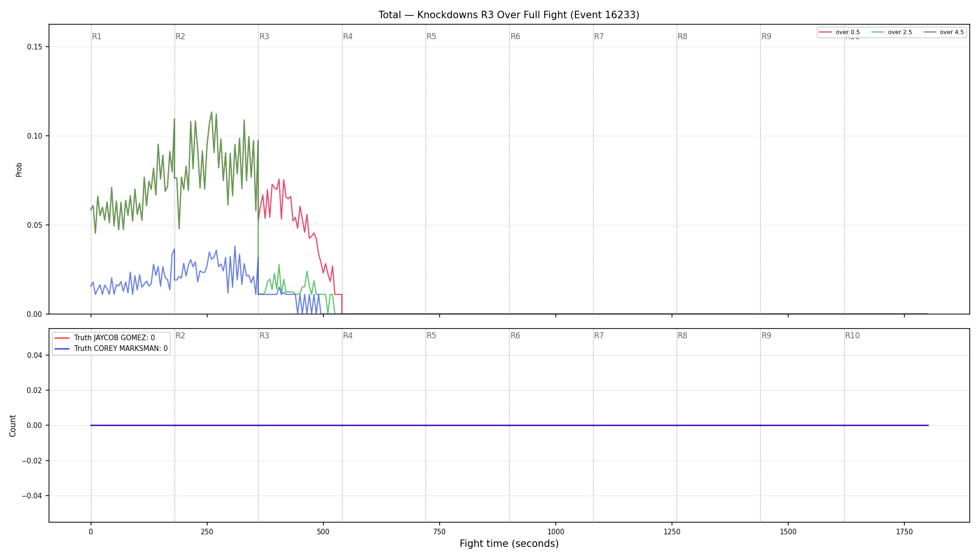Click the 'Prob' y-axis label
Image resolution: width=980 pixels, height=560 pixels.
click(x=19, y=170)
